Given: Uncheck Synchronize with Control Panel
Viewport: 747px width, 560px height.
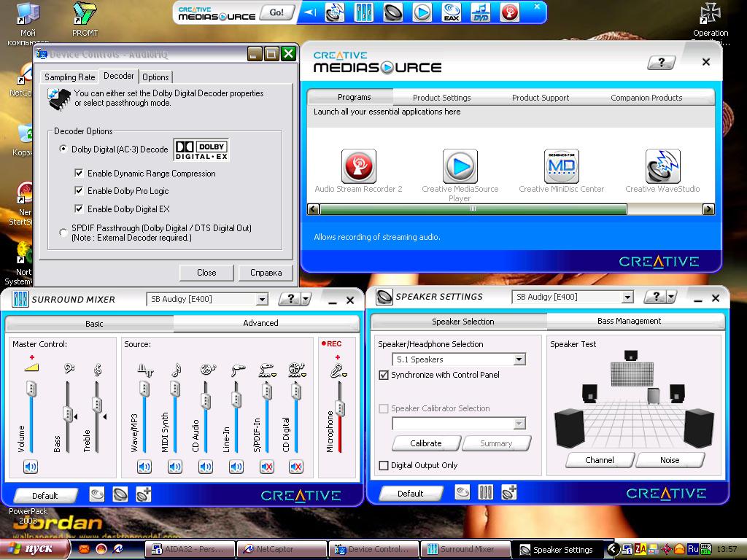Looking at the screenshot, I should pyautogui.click(x=384, y=375).
